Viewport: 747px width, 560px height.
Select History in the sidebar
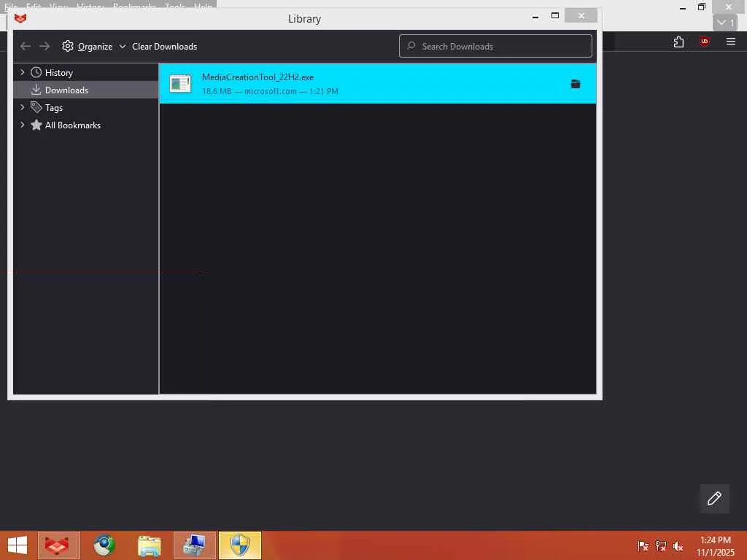pos(86,72)
